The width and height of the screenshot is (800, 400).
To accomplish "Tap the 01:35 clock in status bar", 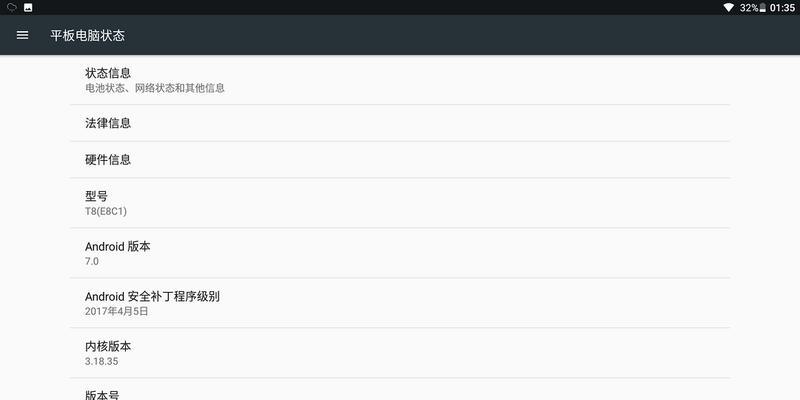I will (782, 8).
